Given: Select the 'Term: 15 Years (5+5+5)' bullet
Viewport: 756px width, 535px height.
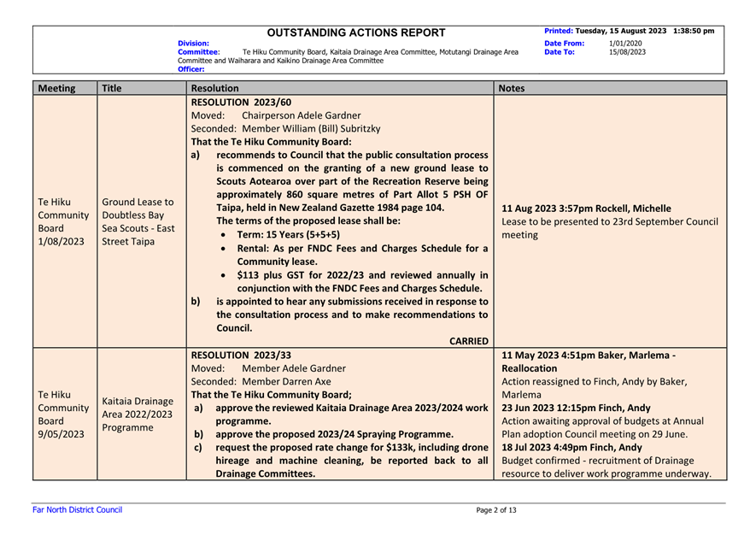Looking at the screenshot, I should [x=289, y=234].
